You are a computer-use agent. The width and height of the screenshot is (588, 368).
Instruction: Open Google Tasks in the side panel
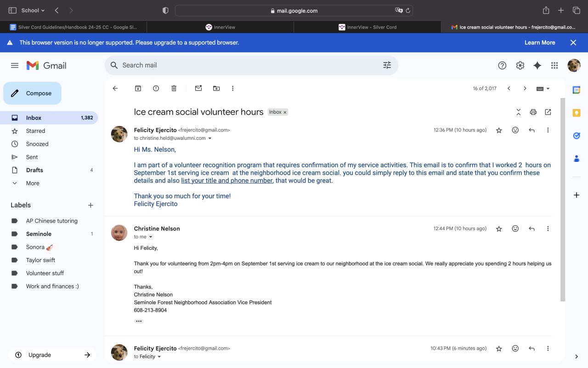pos(577,136)
